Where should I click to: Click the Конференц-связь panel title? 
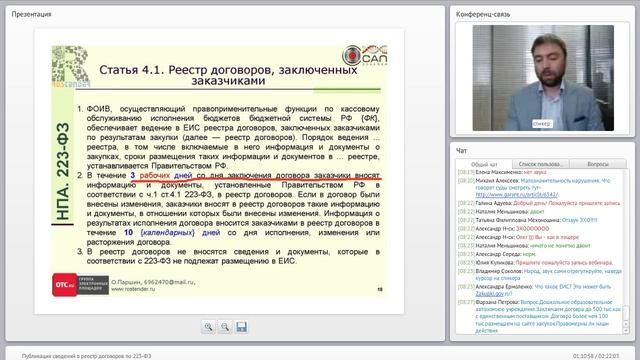click(x=483, y=14)
